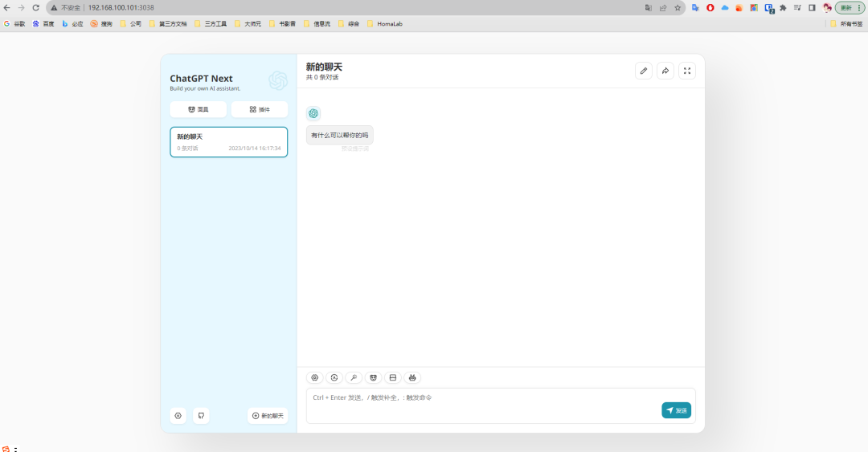
Task: Switch the auto theme icon in chat toolbar
Action: [x=334, y=377]
